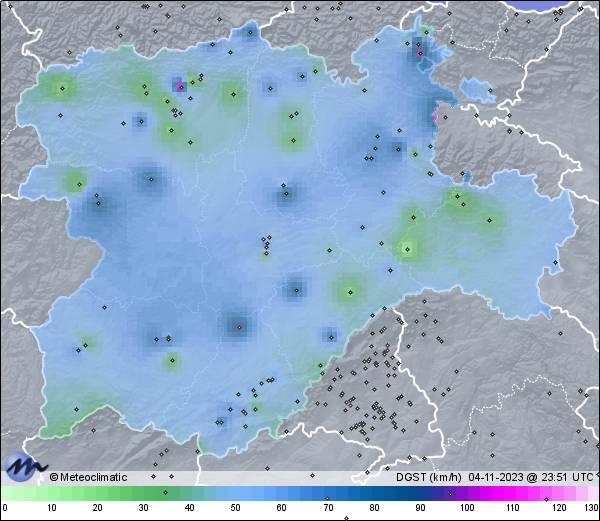Click the 23:51 UTC timestamp
The height and width of the screenshot is (521, 600).
pos(566,477)
